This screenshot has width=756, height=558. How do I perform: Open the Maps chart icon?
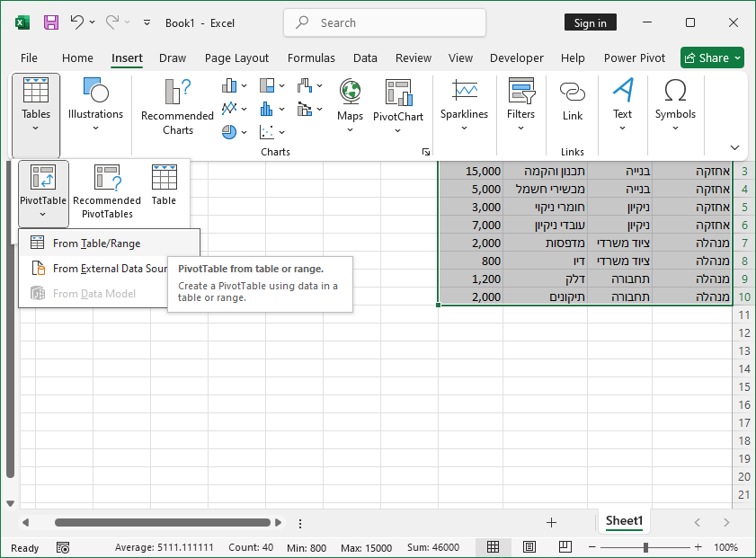point(350,93)
